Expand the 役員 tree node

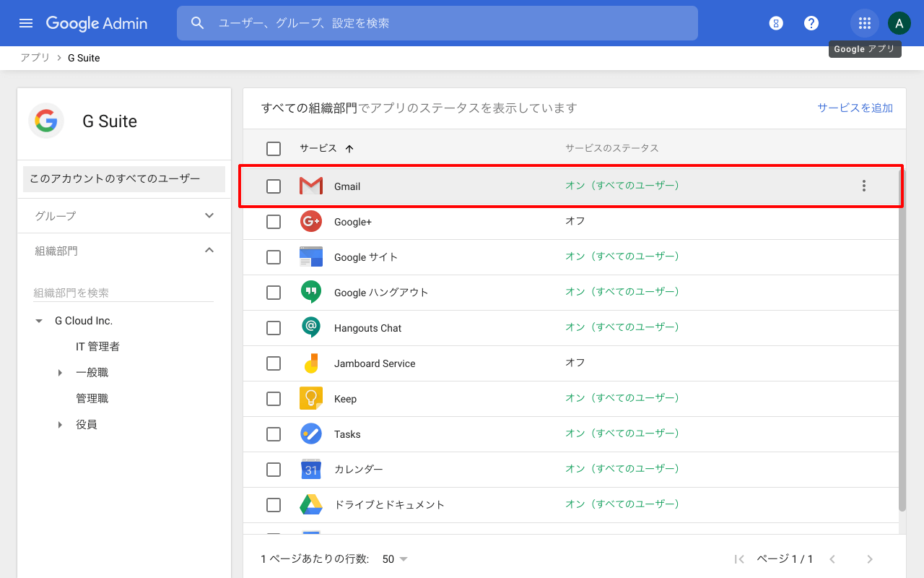(60, 425)
